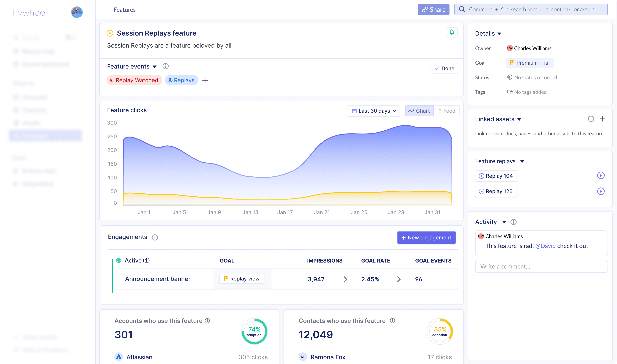The height and width of the screenshot is (364, 617).
Task: Click the search magnifier icon
Action: coord(462,9)
